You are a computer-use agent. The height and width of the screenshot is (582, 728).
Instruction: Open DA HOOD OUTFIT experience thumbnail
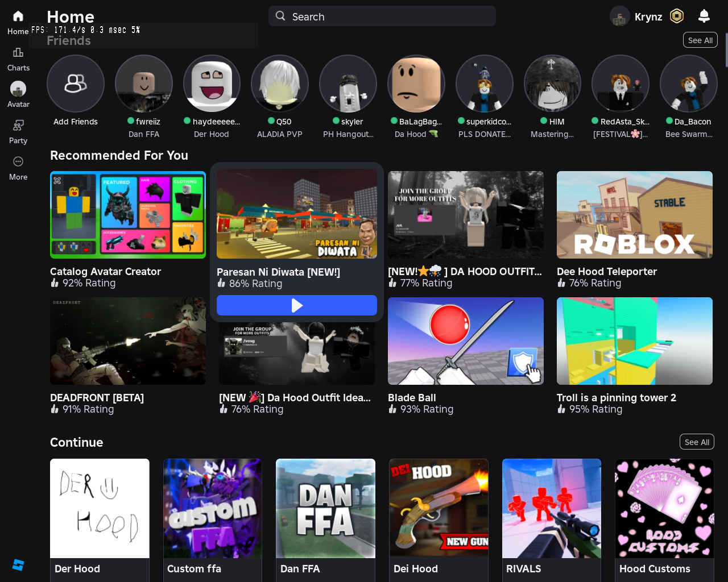click(466, 215)
